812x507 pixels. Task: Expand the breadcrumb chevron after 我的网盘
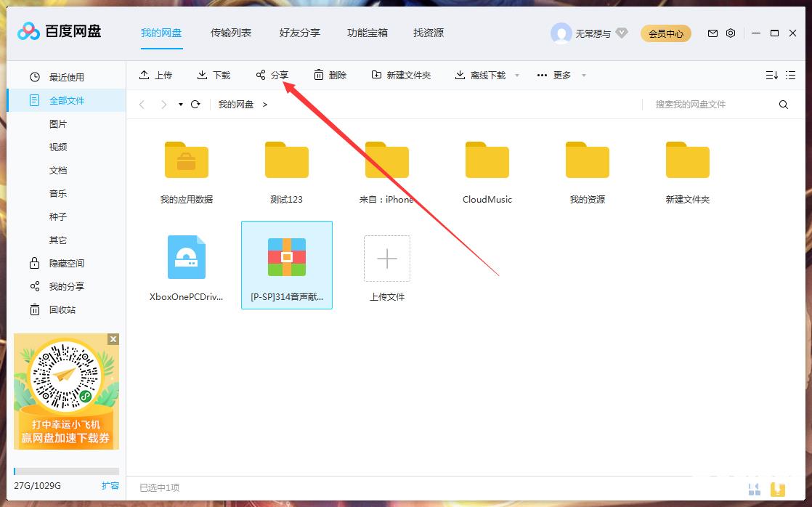[264, 105]
